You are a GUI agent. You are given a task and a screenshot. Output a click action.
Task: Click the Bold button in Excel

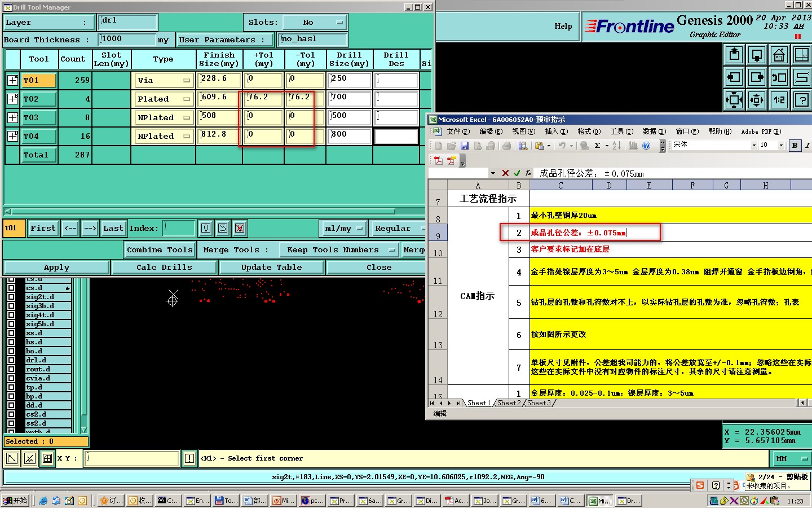(x=795, y=146)
